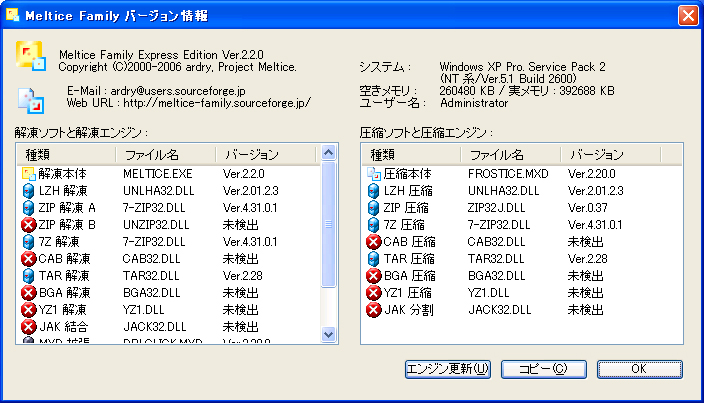Screen dimensions: 704x403
Task: Click the TAR 解凍 engine icon
Action: (x=28, y=276)
